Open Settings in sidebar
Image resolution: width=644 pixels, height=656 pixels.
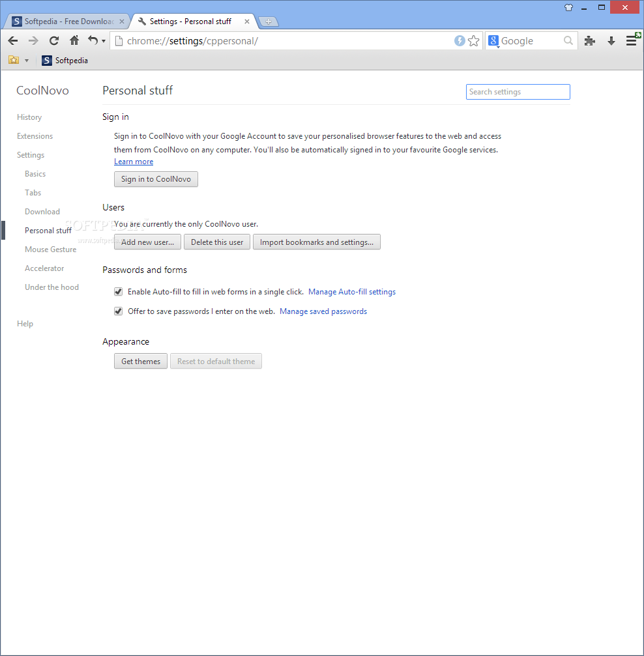coord(31,155)
